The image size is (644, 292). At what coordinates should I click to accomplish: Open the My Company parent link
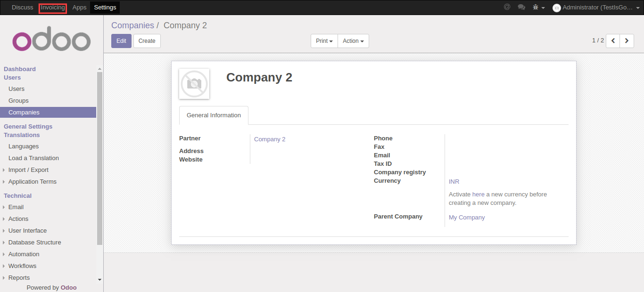pyautogui.click(x=467, y=218)
